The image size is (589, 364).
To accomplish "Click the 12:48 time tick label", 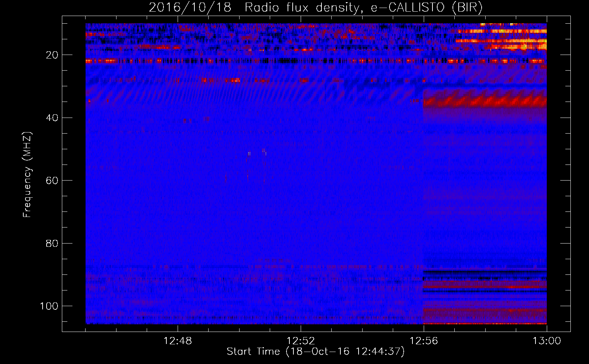I will coord(178,341).
